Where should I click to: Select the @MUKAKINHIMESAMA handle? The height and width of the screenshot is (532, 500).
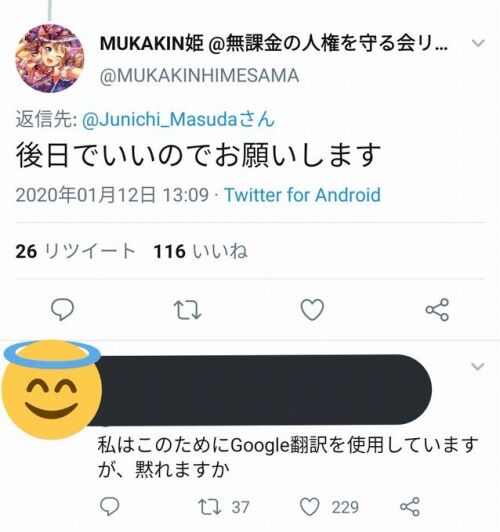(x=199, y=75)
